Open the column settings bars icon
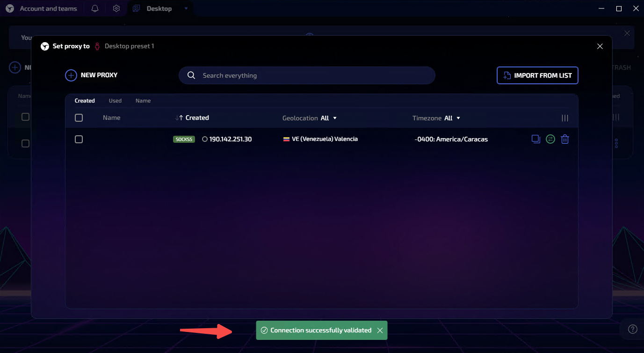The width and height of the screenshot is (644, 353). [565, 118]
